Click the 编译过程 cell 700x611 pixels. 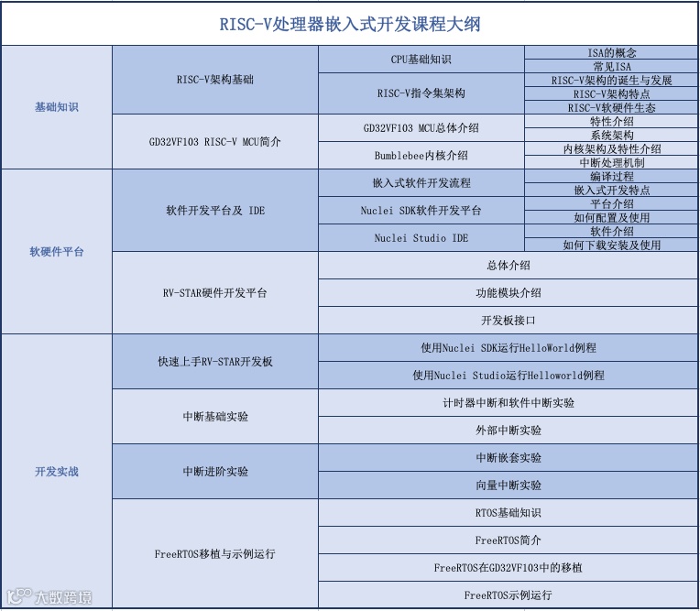[611, 176]
